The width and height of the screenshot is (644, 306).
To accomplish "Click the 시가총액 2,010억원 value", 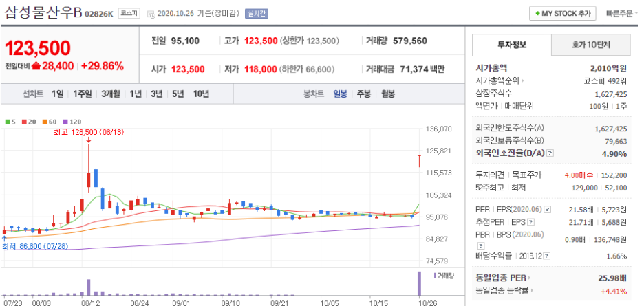I will point(608,68).
